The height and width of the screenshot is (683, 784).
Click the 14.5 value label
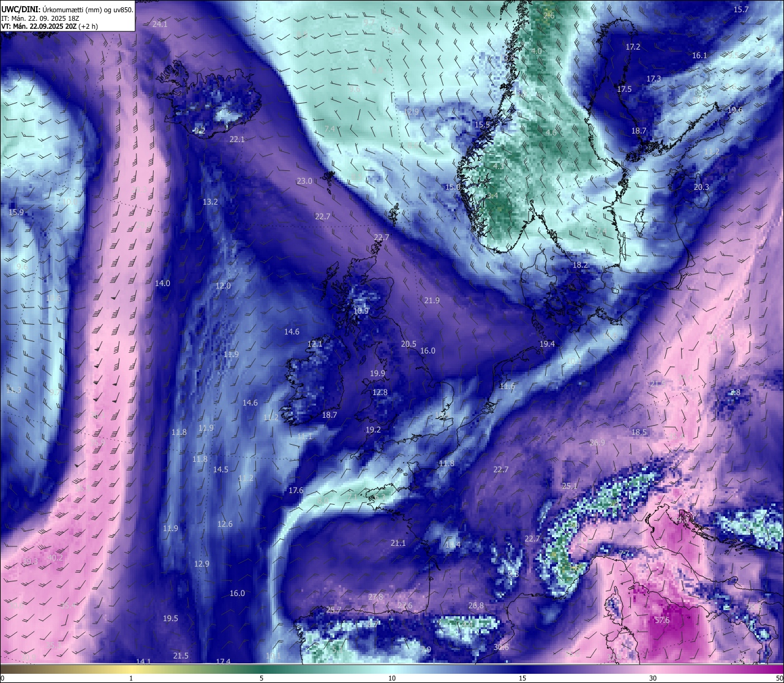[221, 470]
